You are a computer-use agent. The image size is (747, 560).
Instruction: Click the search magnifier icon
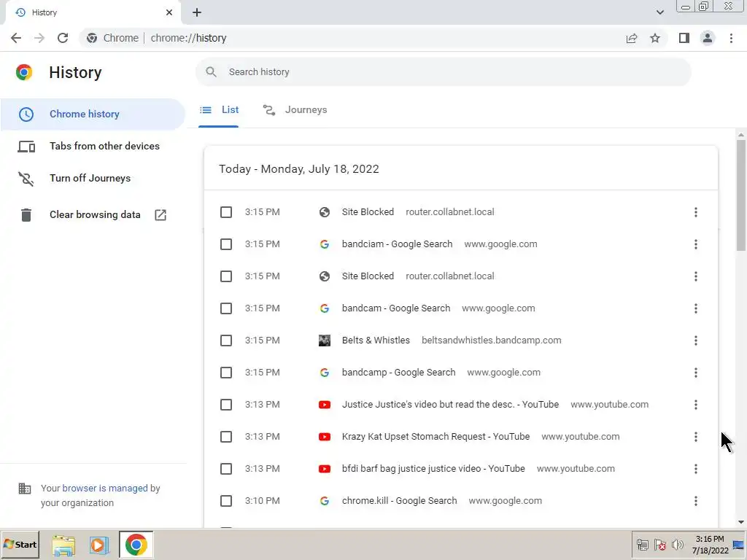(x=211, y=72)
